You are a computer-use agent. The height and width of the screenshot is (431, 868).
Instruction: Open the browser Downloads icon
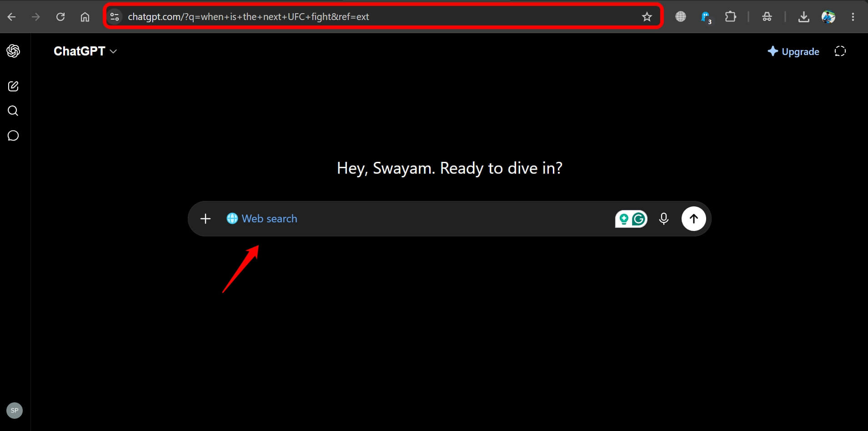coord(803,17)
